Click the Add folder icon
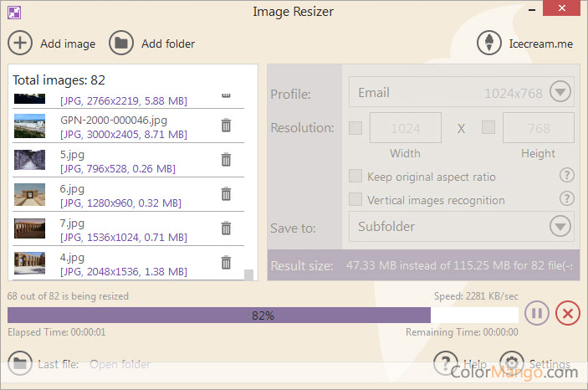 click(x=121, y=44)
